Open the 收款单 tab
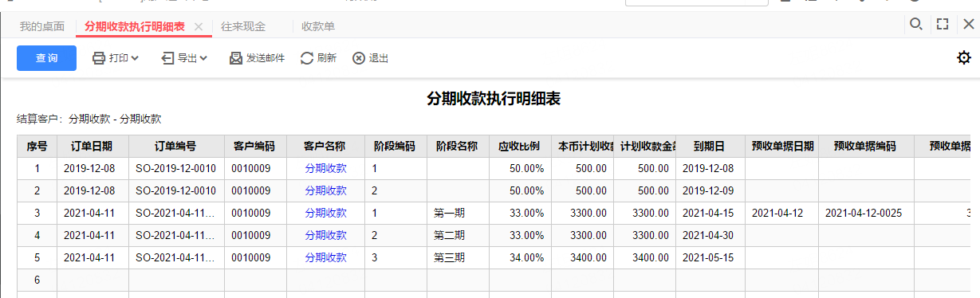 click(318, 26)
